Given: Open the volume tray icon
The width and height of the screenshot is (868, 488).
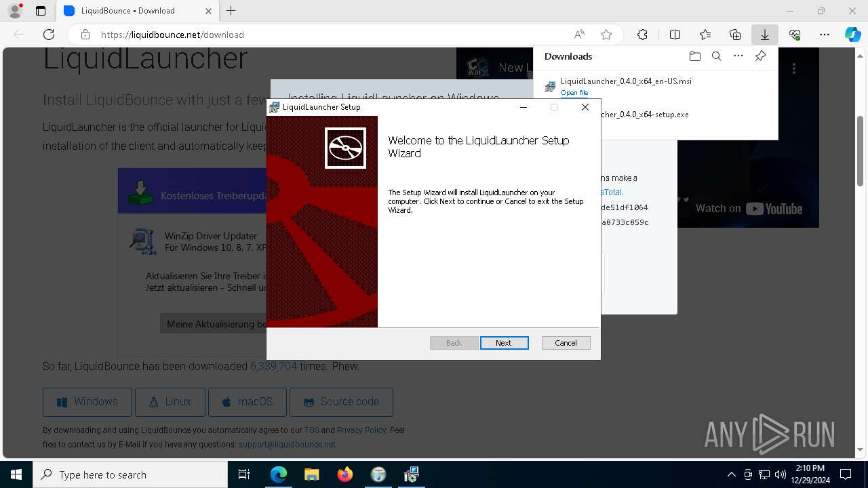Looking at the screenshot, I should click(781, 474).
